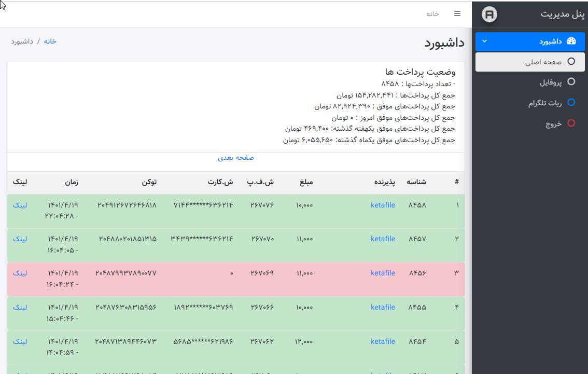Select card number ۱۸۹۲******۶۰۳۷۶۹
The image size is (588, 374).
[x=203, y=307]
